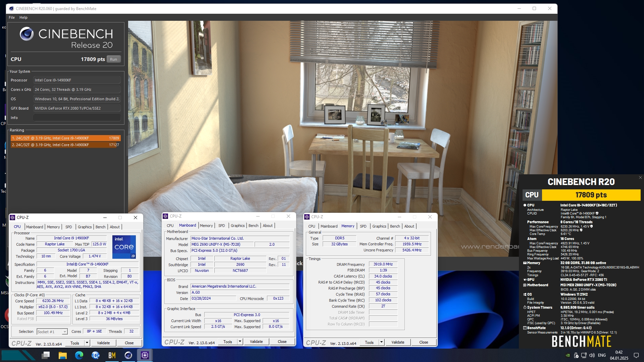The image size is (644, 362).
Task: Click shield icon beside CPUID value
Action: point(597,213)
